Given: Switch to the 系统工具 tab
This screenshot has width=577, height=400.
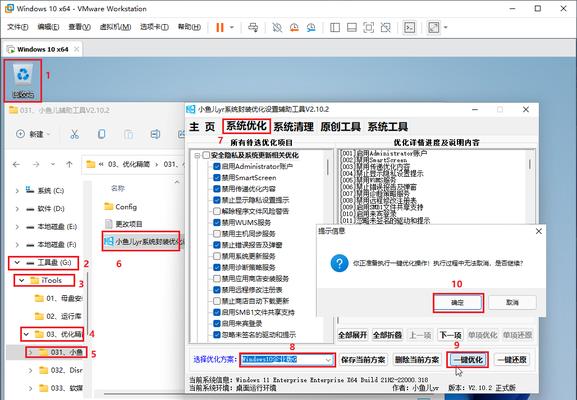Looking at the screenshot, I should (387, 127).
